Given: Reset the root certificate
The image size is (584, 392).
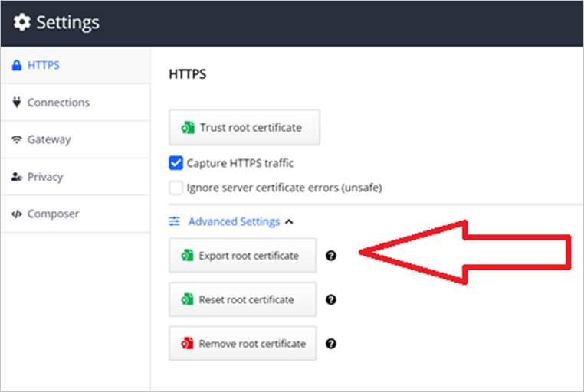Looking at the screenshot, I should [x=243, y=299].
